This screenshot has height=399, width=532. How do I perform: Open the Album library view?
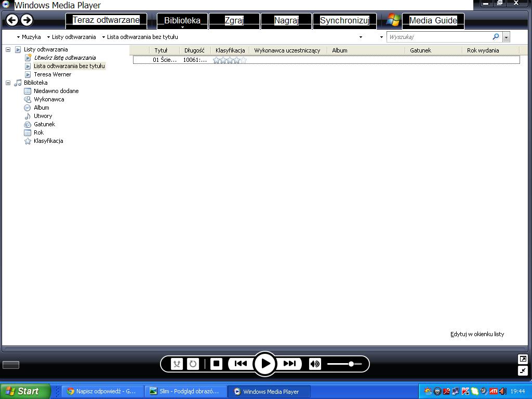pos(42,108)
